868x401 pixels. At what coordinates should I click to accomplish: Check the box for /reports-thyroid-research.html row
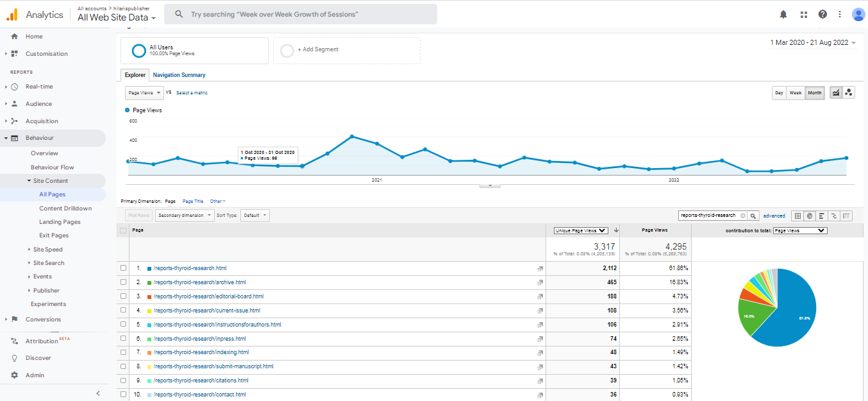click(123, 268)
